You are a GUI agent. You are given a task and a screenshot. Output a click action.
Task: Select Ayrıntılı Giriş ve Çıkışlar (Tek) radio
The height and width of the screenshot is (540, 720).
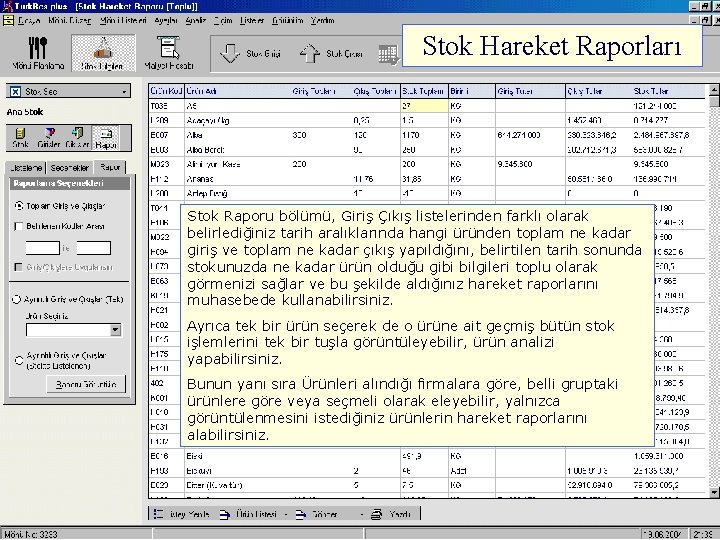(17, 299)
